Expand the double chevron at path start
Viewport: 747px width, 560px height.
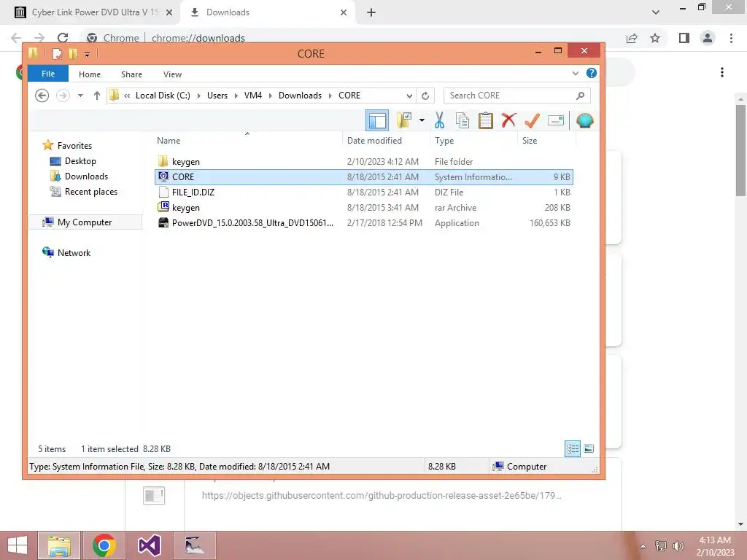click(127, 96)
